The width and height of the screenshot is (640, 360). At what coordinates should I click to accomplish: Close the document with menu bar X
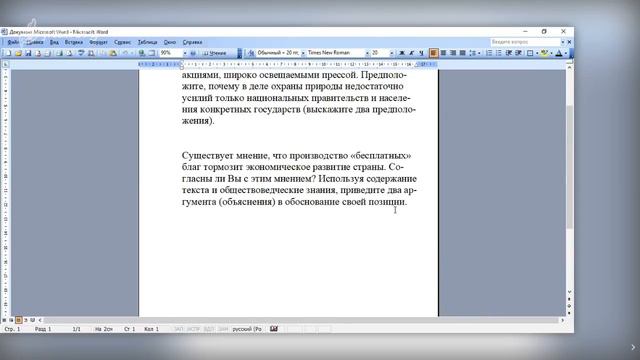pos(569,42)
